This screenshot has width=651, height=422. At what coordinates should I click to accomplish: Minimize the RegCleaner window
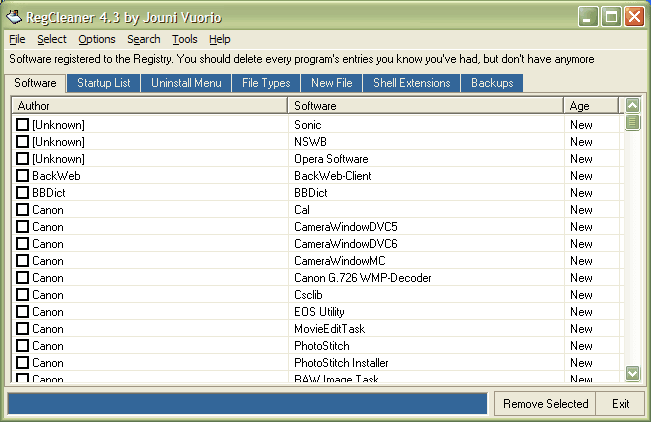587,17
